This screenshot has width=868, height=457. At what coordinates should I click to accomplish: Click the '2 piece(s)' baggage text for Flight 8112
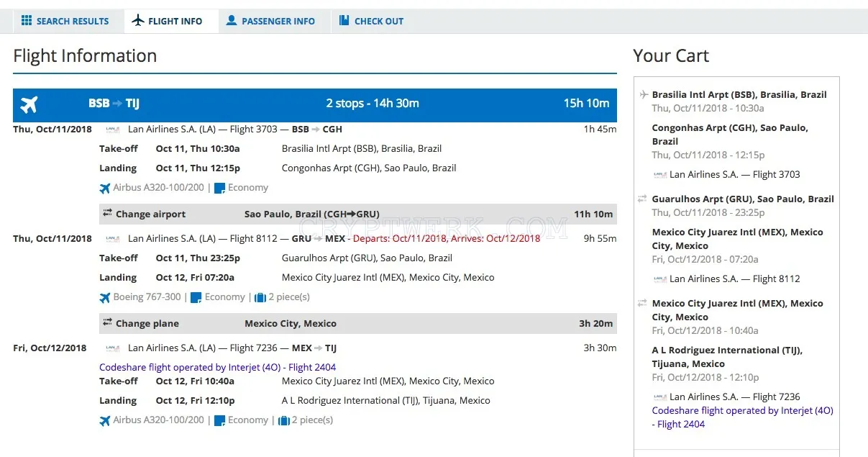[x=289, y=297]
